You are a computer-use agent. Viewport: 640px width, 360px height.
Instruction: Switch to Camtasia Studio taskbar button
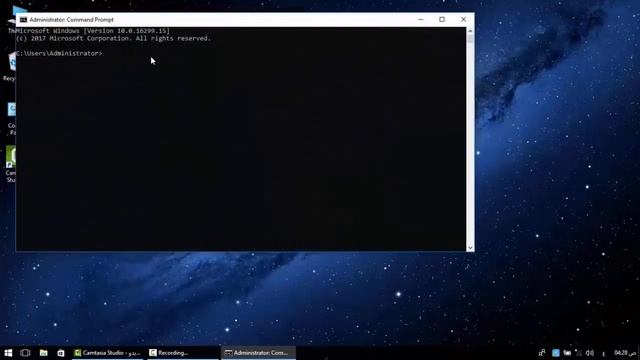(x=107, y=353)
